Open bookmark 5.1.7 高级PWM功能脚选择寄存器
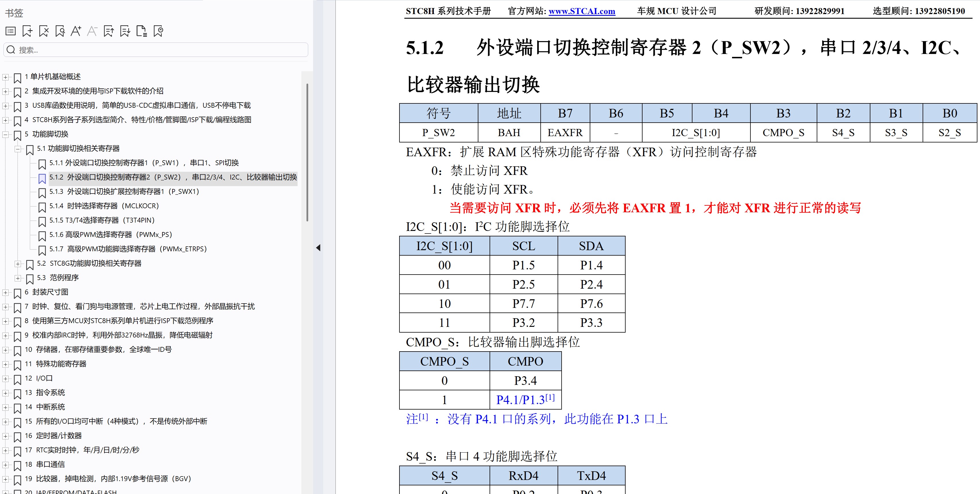The height and width of the screenshot is (494, 980). (128, 249)
